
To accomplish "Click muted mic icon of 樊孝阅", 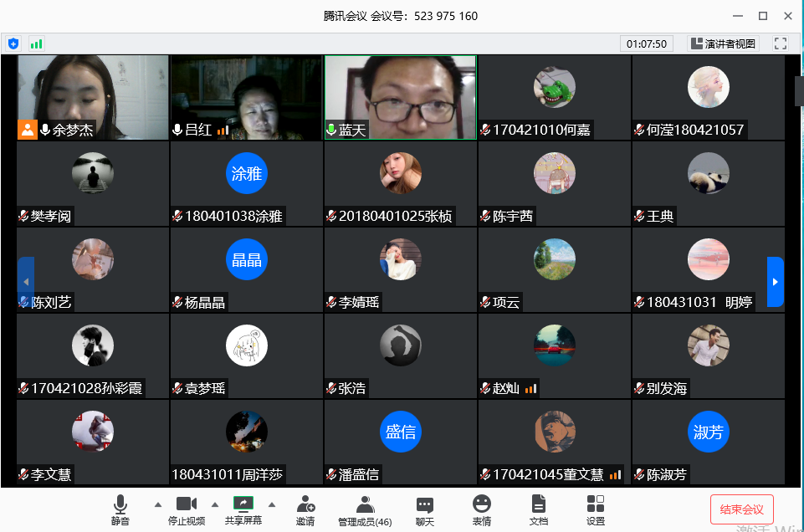I will [x=23, y=216].
